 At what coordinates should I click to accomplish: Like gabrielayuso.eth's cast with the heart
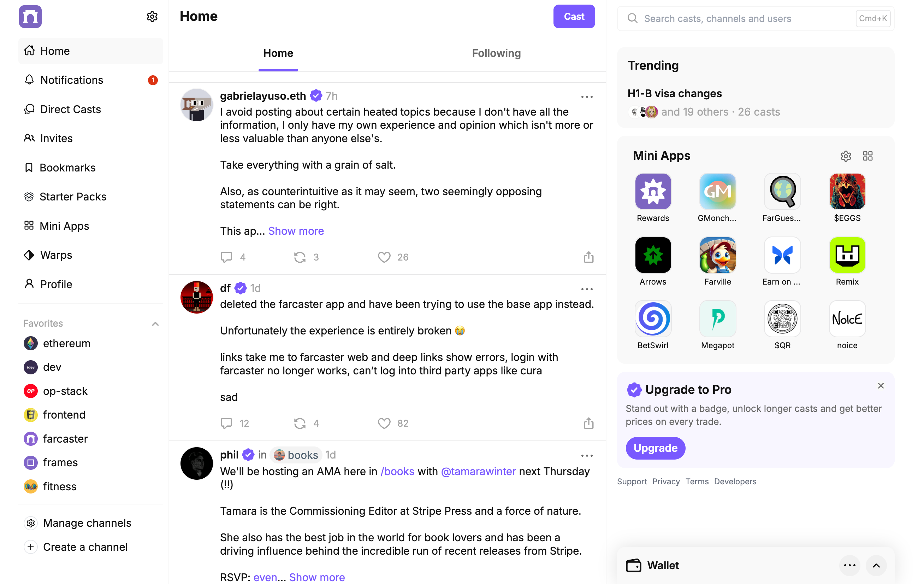pos(384,257)
